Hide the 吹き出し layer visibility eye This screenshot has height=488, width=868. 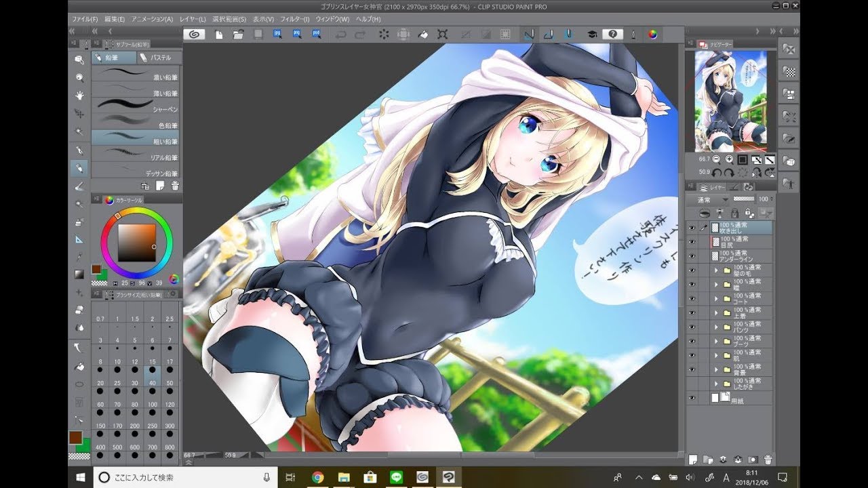pos(692,228)
